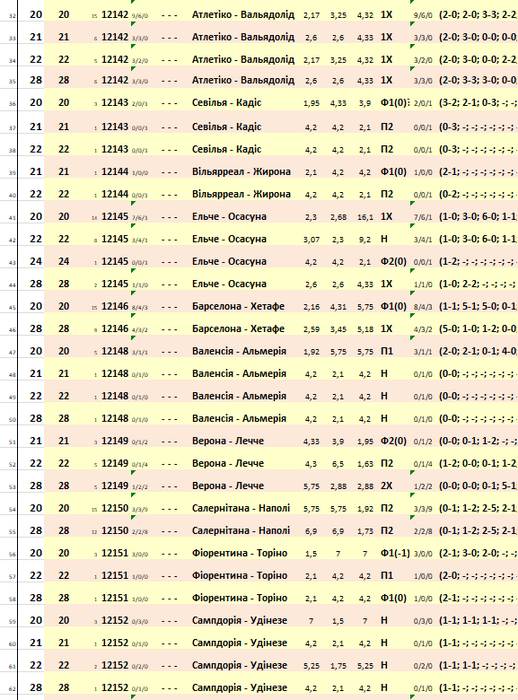
Task: Select row header 41
Action: [x=12, y=218]
